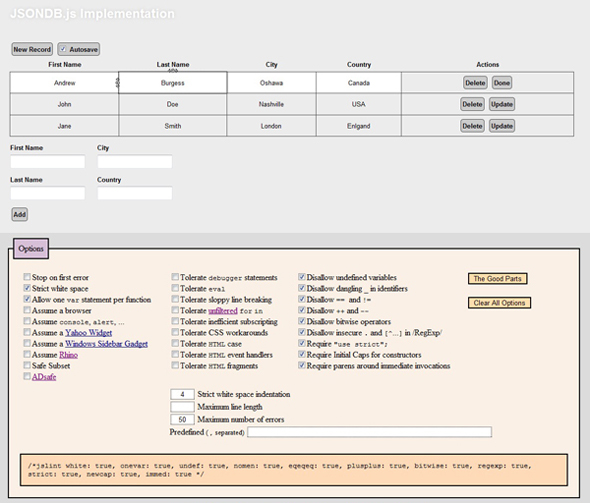
Task: Enable Assume a browser
Action: pos(27,310)
